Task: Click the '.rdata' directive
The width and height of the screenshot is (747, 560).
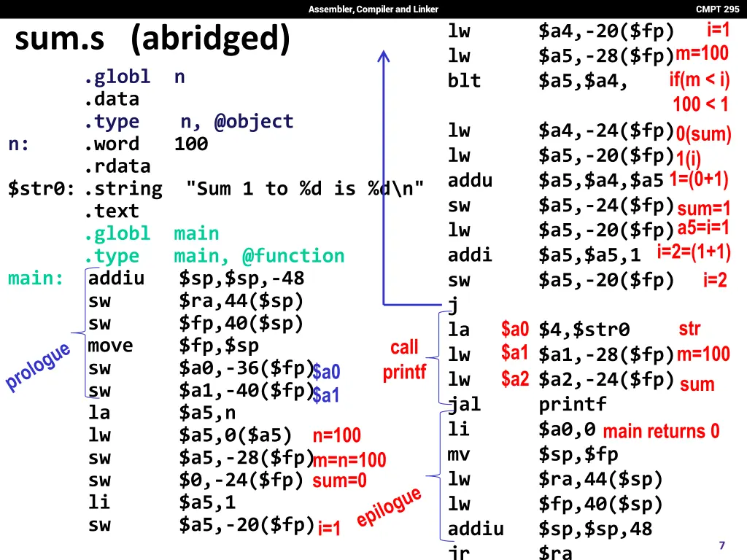Action: point(117,166)
